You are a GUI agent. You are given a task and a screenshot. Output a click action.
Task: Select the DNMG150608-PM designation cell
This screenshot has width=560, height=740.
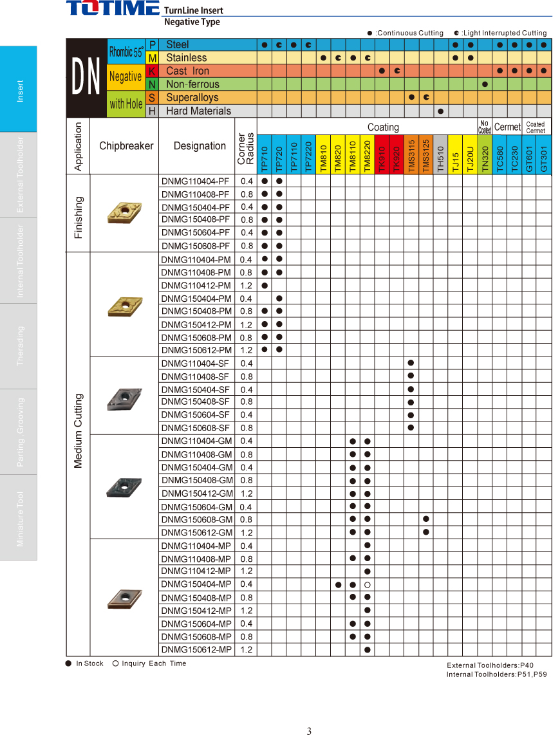pos(196,338)
